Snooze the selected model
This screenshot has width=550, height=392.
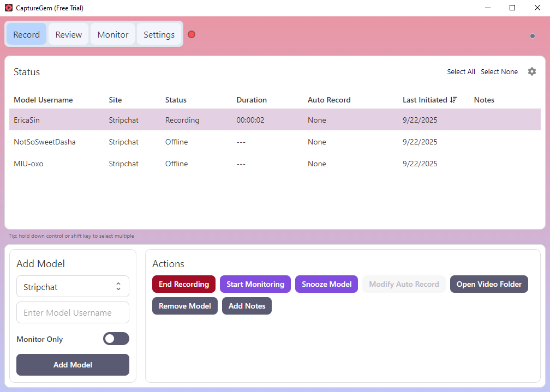pyautogui.click(x=326, y=284)
